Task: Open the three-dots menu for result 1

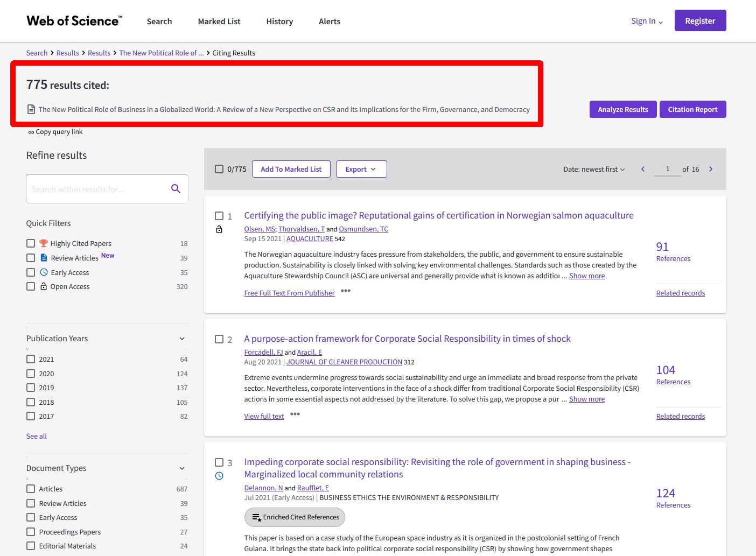Action: (x=346, y=291)
